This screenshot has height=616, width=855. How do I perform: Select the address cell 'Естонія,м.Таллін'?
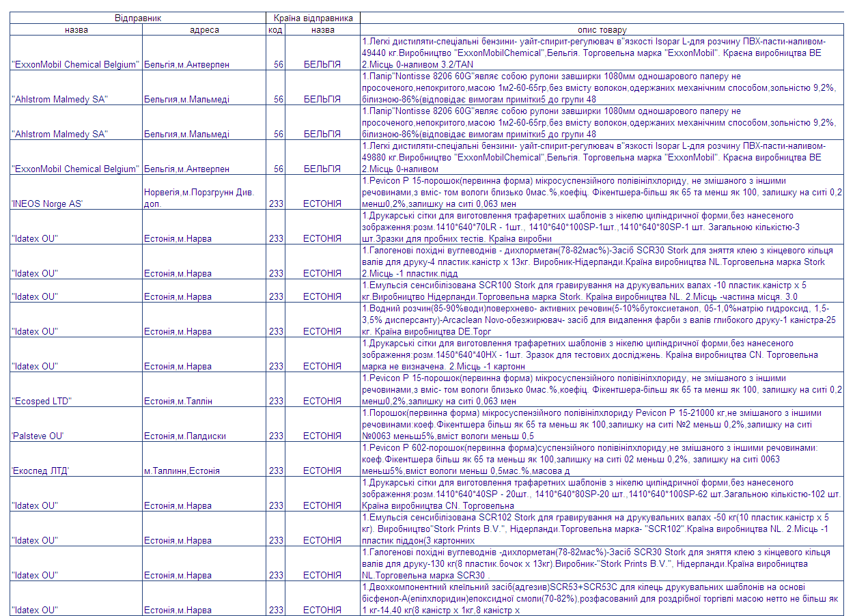[204, 389]
